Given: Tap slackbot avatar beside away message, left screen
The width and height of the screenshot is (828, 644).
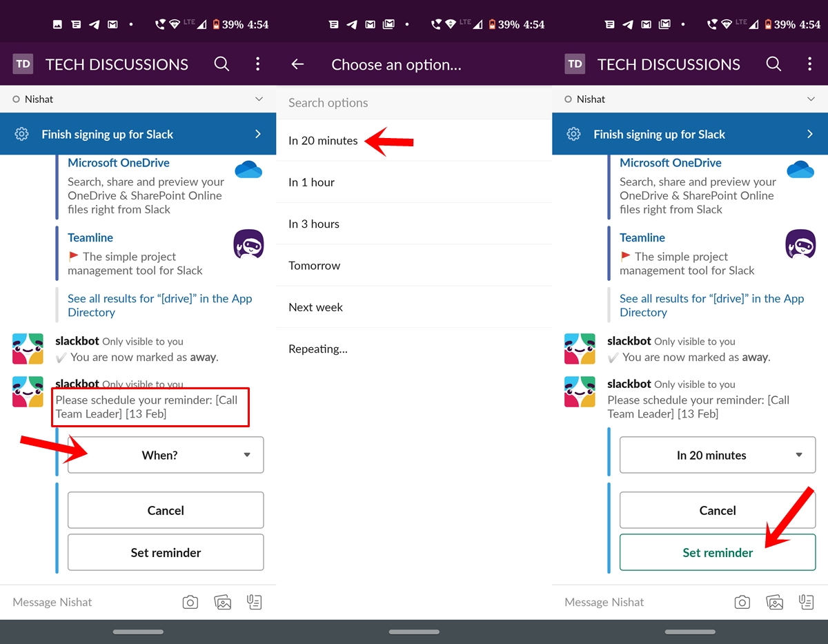Looking at the screenshot, I should [x=28, y=349].
